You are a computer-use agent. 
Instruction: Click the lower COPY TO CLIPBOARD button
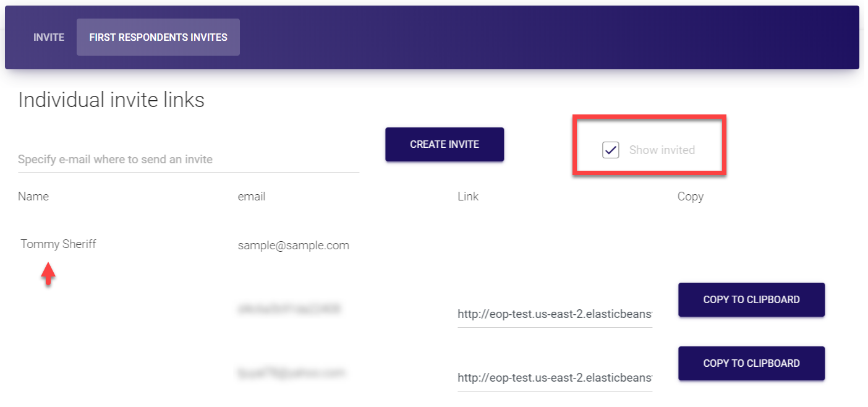(751, 364)
